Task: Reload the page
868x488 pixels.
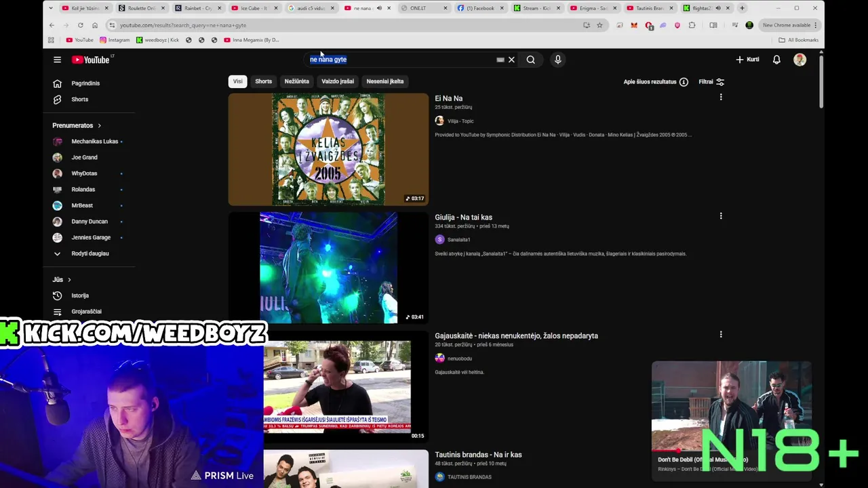Action: click(80, 25)
